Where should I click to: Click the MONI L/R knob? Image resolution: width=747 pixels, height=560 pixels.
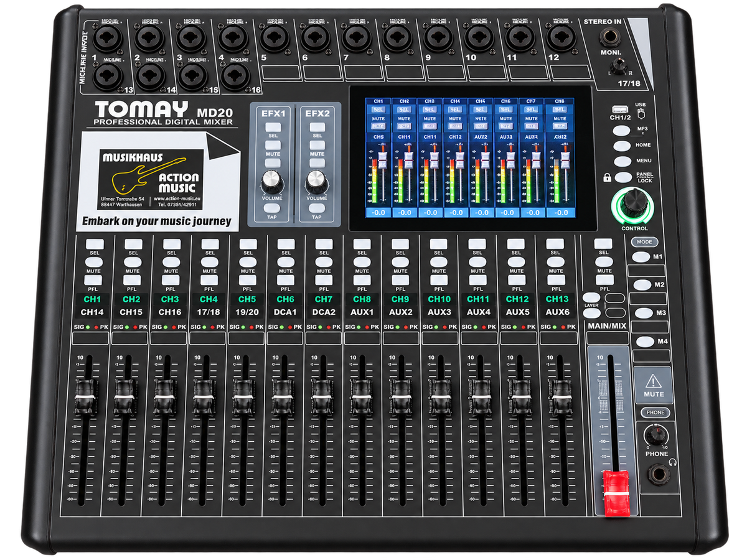(618, 66)
